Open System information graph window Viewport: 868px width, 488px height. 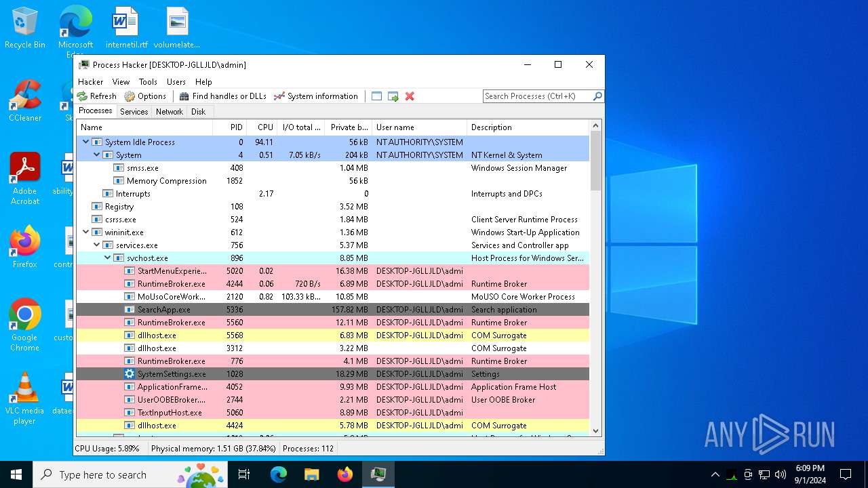coord(315,96)
